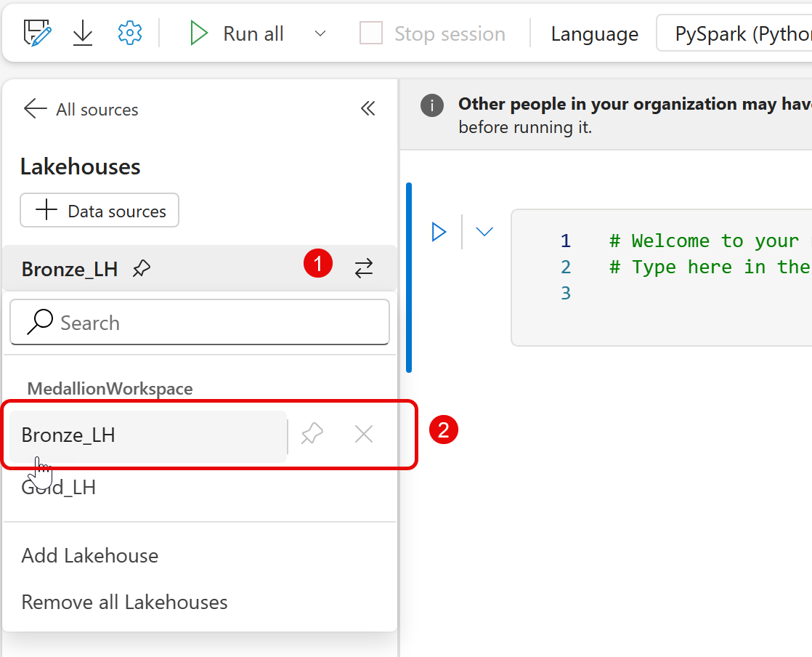The width and height of the screenshot is (812, 657).
Task: Choose Add Lakehouse menu option
Action: pos(90,556)
